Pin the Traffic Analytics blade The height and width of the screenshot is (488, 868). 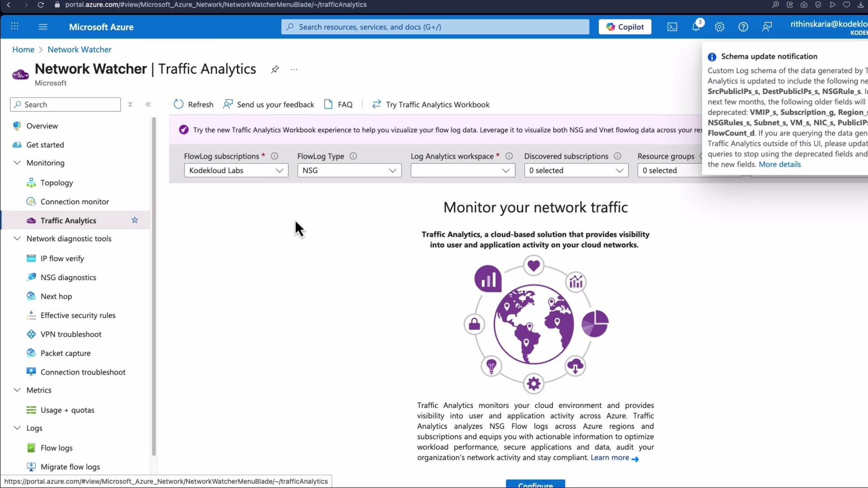tap(275, 69)
